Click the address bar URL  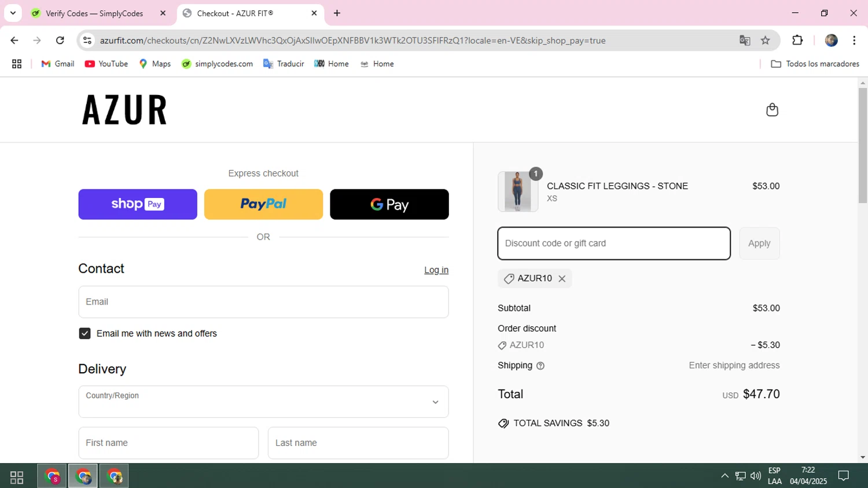click(x=352, y=41)
